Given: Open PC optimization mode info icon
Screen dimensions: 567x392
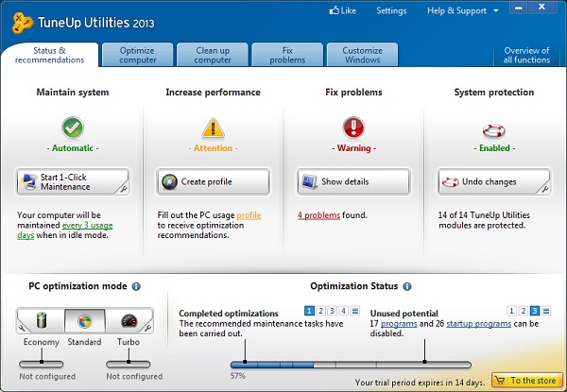Looking at the screenshot, I should pos(136,286).
